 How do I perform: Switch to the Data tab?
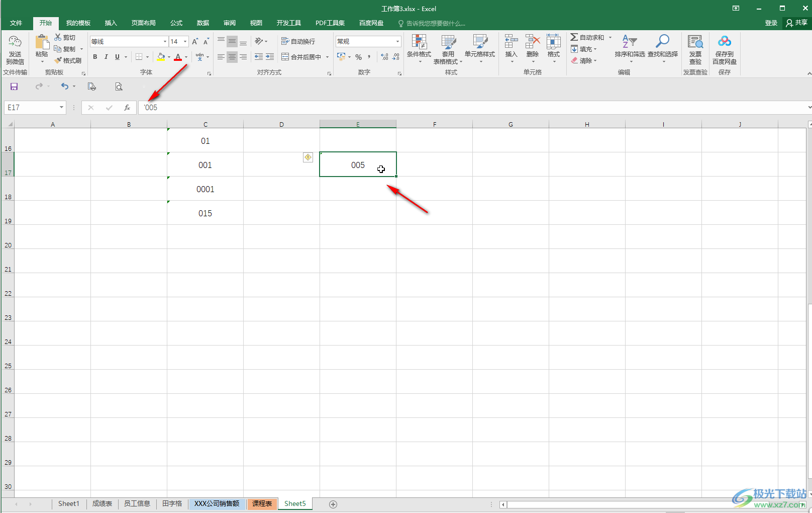click(203, 23)
